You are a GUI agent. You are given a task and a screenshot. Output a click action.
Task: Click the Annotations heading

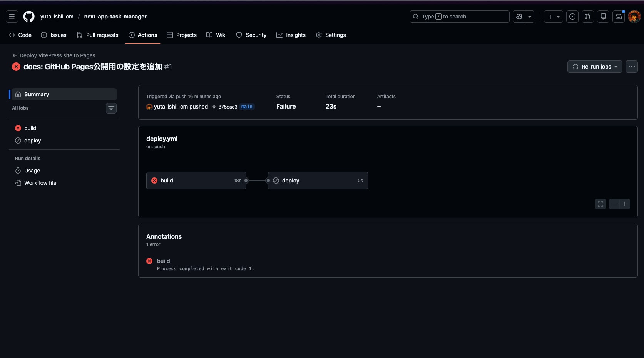[164, 236]
